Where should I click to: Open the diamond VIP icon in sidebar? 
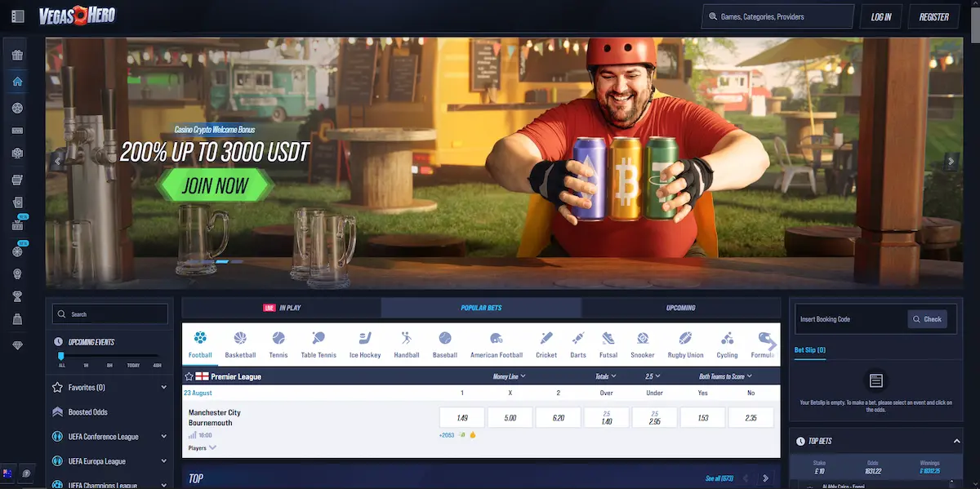pyautogui.click(x=17, y=345)
